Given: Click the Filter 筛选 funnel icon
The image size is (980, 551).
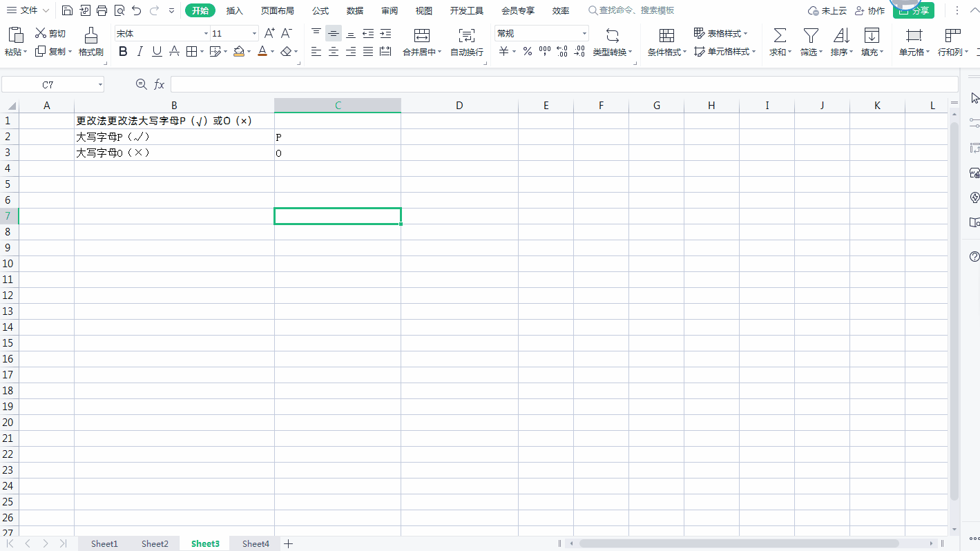Looking at the screenshot, I should click(x=811, y=35).
